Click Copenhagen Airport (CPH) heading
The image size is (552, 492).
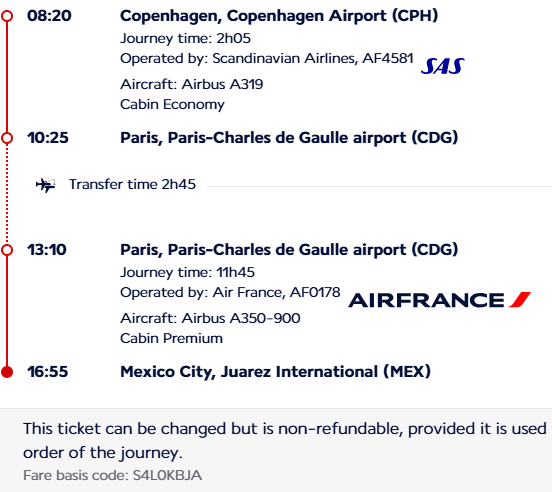[279, 16]
